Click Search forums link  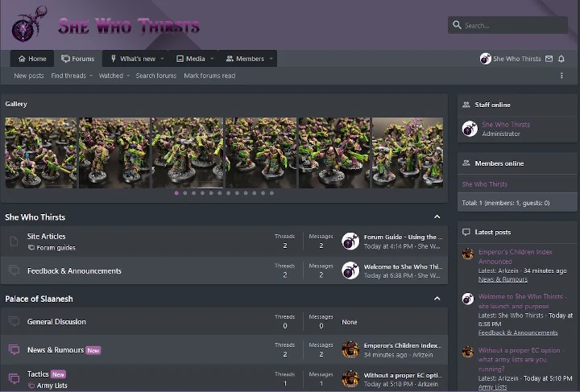click(x=156, y=76)
